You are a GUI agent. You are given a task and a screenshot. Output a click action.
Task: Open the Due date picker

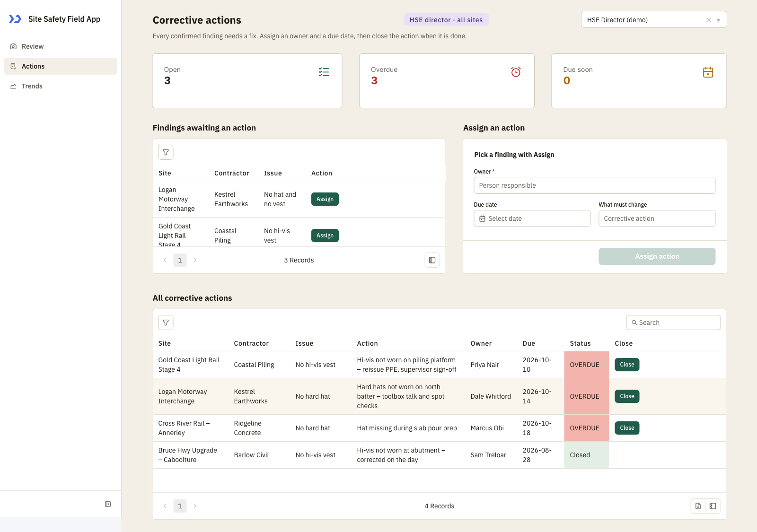tap(532, 218)
